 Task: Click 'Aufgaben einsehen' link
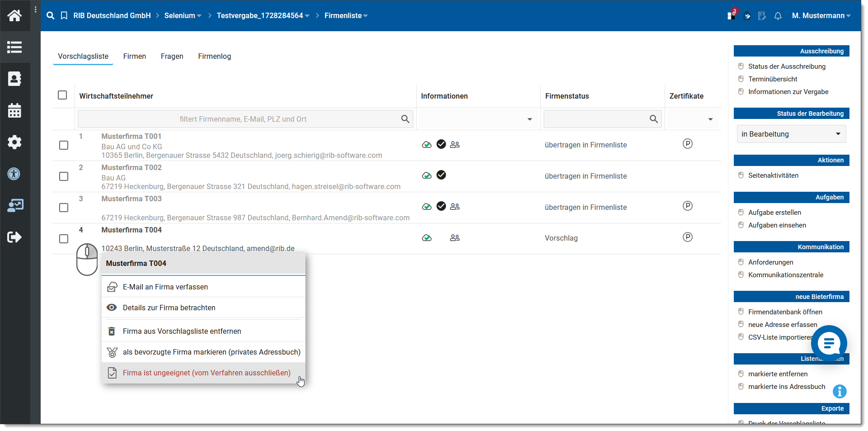[777, 225]
